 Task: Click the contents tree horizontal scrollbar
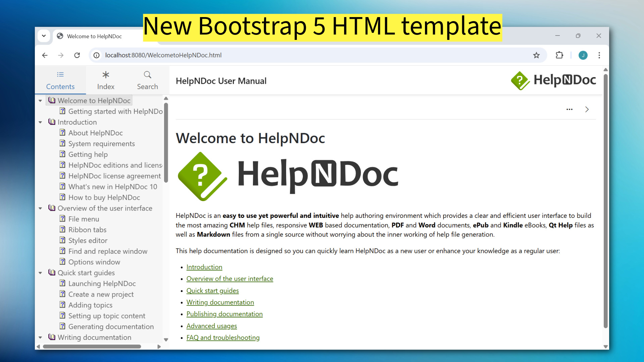(92, 347)
